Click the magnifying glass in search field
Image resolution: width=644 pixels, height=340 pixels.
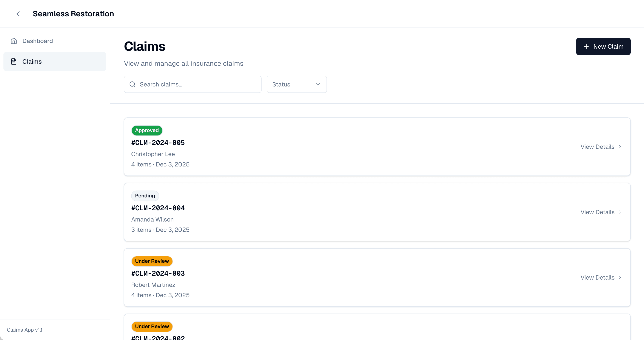click(132, 84)
